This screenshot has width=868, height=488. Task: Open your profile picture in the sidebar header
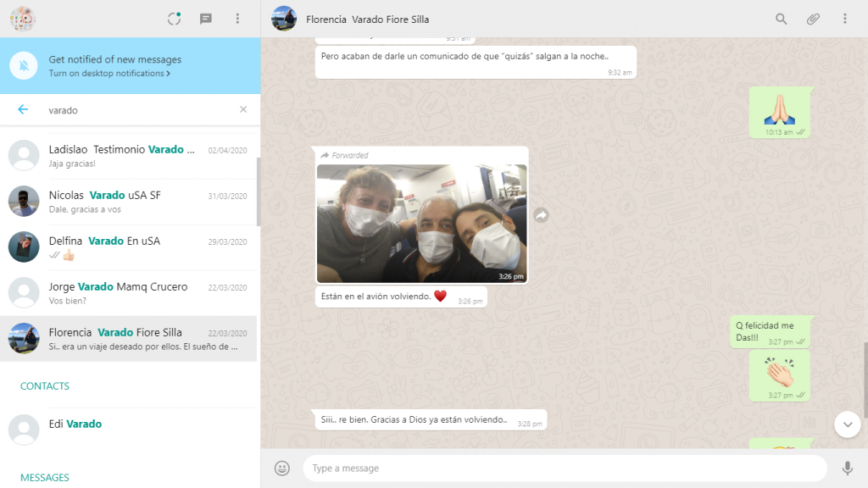pos(23,19)
